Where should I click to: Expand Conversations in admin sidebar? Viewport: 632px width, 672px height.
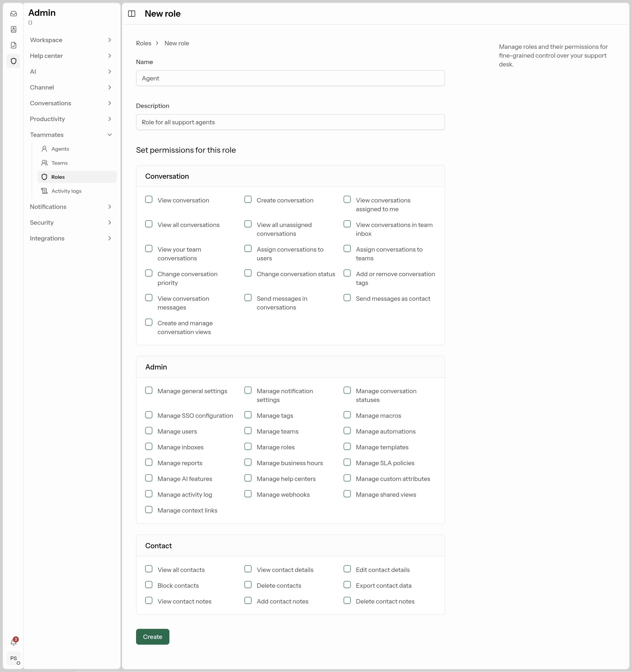click(71, 103)
